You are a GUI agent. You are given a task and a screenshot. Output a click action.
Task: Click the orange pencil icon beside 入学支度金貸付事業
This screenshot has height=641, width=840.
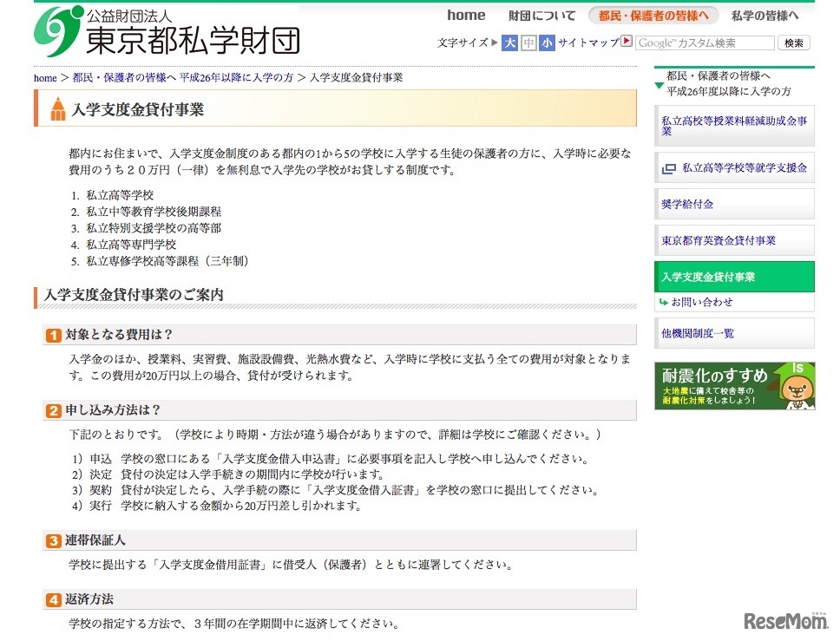[x=56, y=110]
